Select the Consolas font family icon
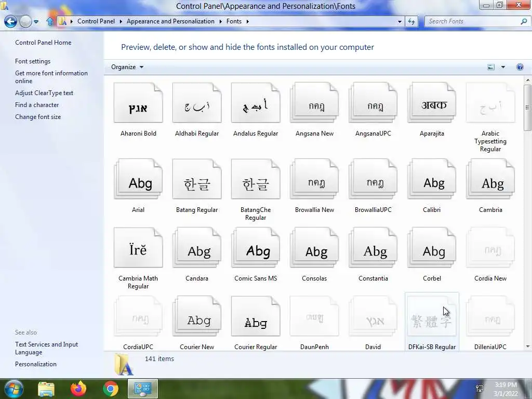The height and width of the screenshot is (399, 532). tap(314, 248)
